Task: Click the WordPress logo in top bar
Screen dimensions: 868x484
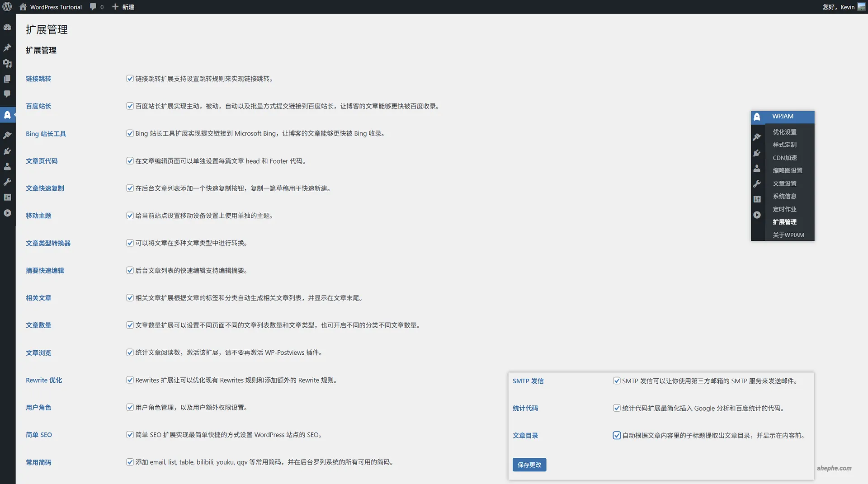Action: point(7,7)
